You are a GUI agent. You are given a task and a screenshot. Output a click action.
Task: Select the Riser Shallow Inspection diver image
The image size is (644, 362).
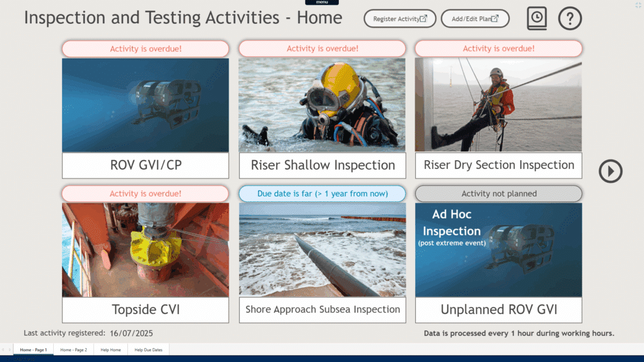pyautogui.click(x=322, y=105)
